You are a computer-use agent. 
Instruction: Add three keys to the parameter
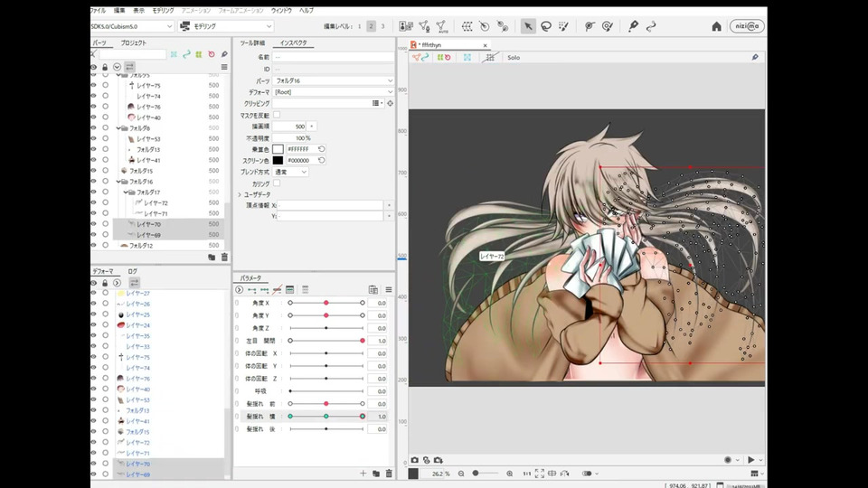tap(265, 289)
